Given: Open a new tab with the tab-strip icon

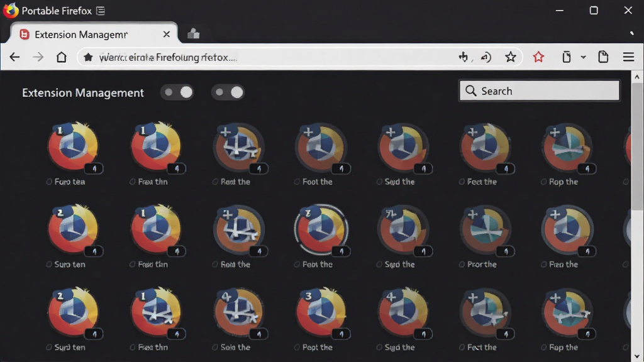Looking at the screenshot, I should [x=194, y=34].
